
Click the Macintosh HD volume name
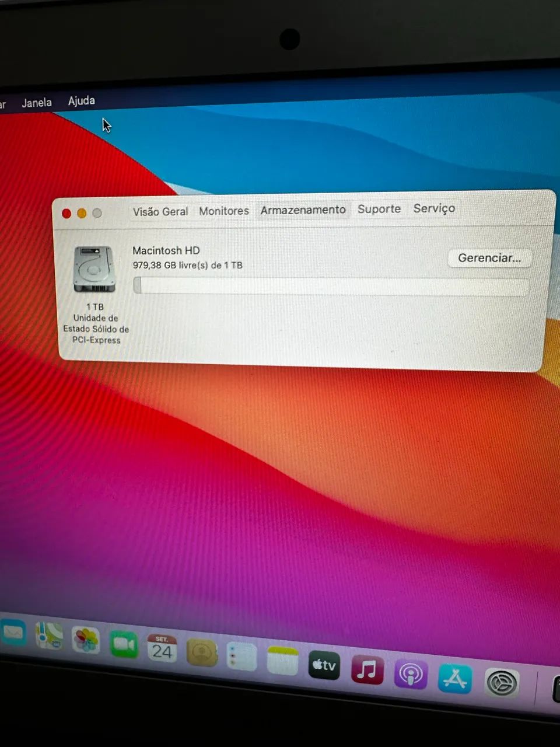[x=166, y=250]
